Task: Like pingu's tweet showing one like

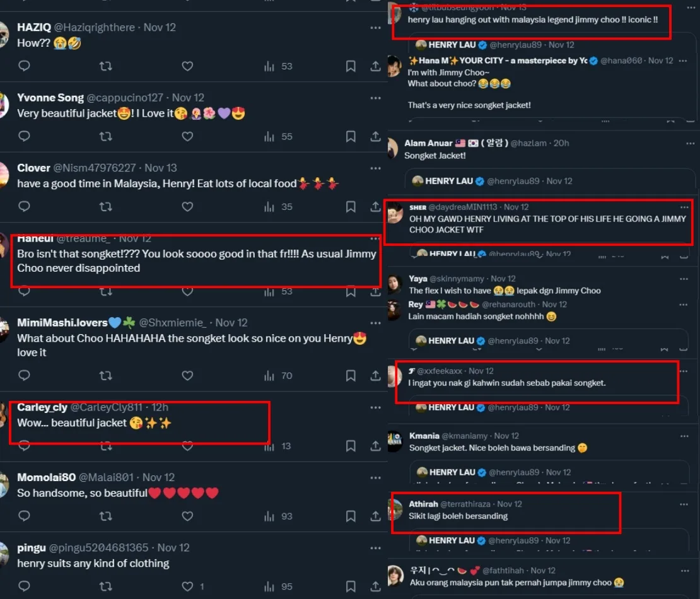Action: pyautogui.click(x=192, y=586)
